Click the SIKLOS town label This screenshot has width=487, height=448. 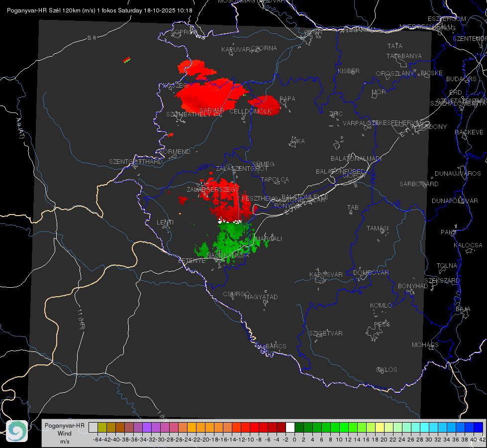[x=387, y=370]
